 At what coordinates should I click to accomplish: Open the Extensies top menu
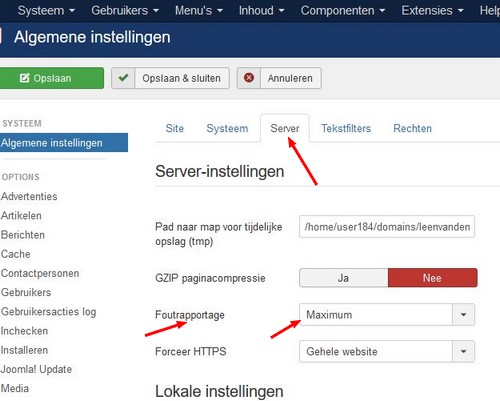432,11
